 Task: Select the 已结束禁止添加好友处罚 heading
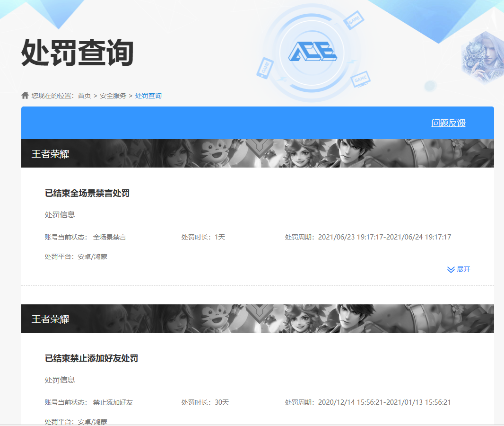(x=91, y=358)
